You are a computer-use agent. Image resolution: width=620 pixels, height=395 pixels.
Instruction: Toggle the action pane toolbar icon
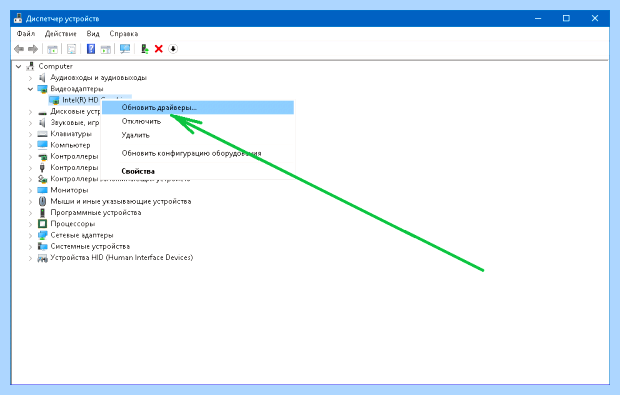tap(106, 49)
